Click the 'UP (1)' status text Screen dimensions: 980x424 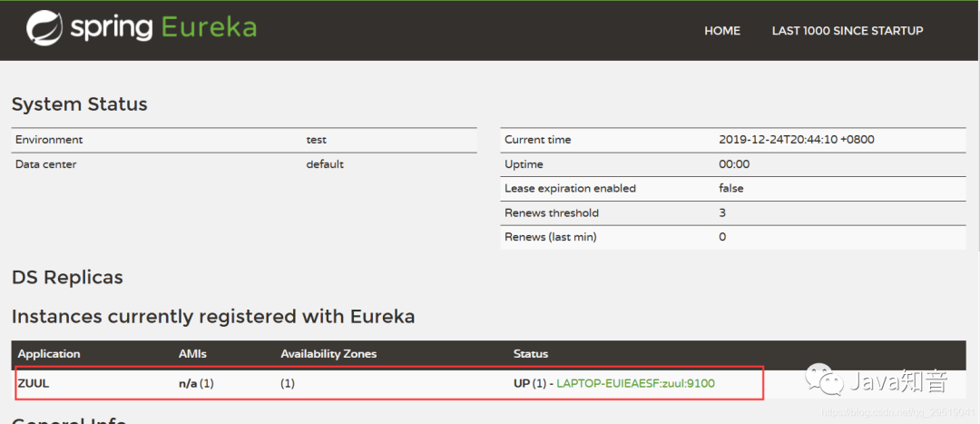pyautogui.click(x=530, y=383)
